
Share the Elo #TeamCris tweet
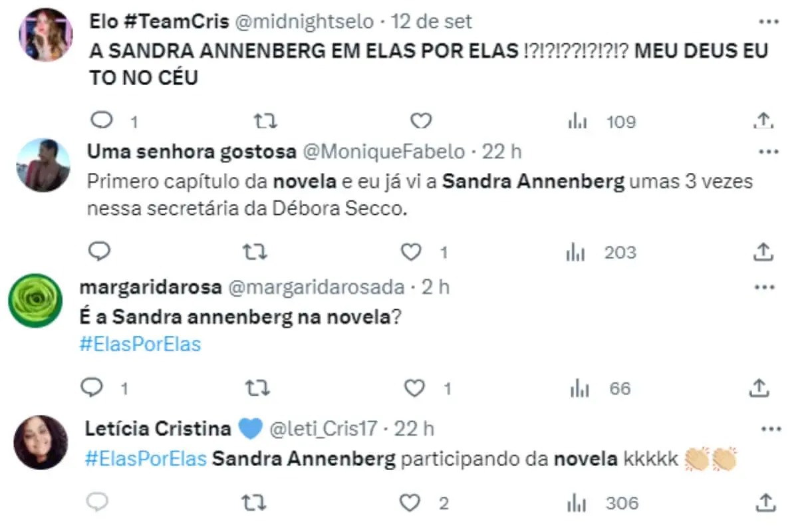click(764, 120)
